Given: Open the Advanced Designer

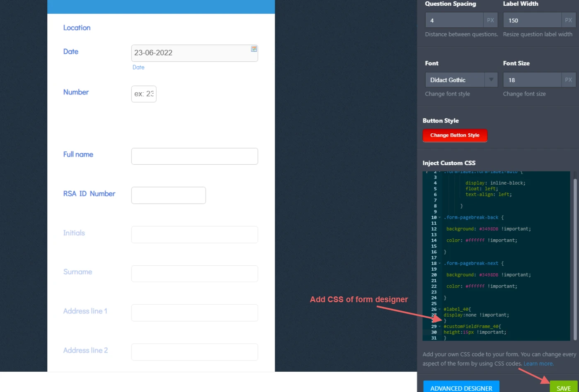Looking at the screenshot, I should tap(461, 387).
